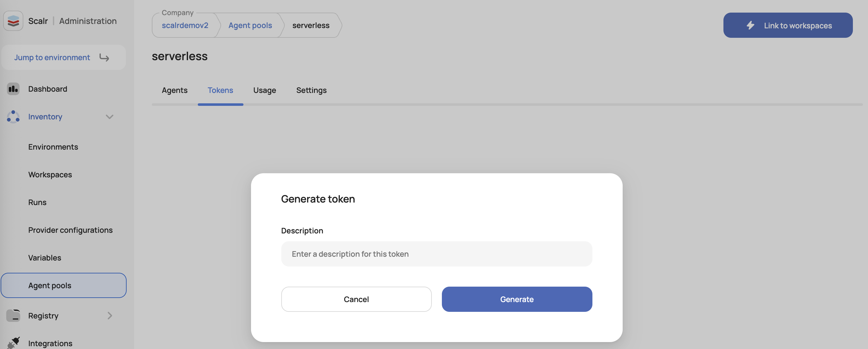Click the Description field label
This screenshot has height=349, width=868.
click(302, 231)
